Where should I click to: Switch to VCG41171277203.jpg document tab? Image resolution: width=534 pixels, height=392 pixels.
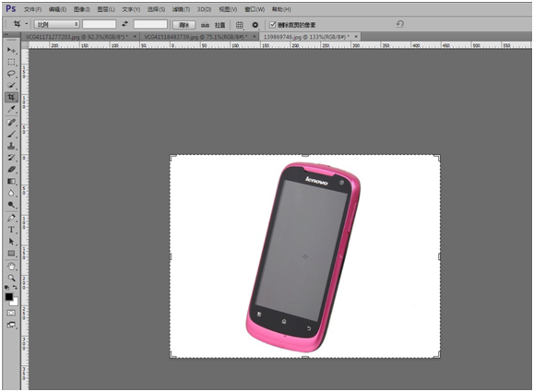click(x=77, y=37)
